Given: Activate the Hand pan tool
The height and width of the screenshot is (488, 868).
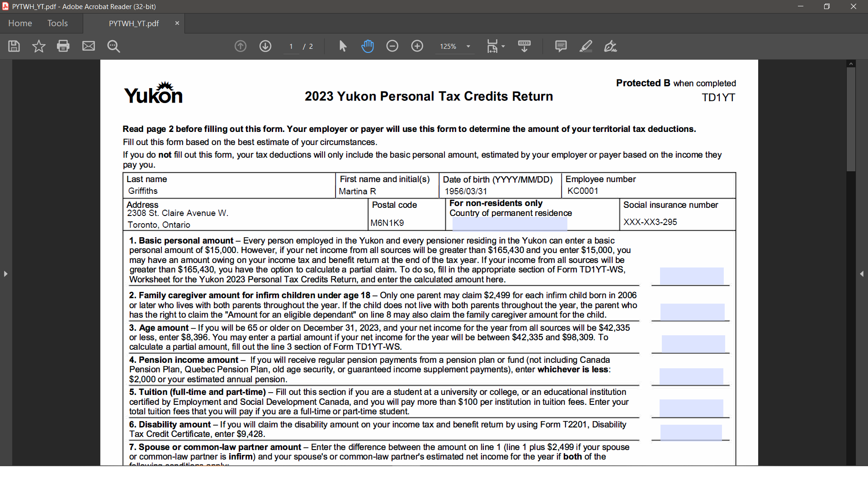Looking at the screenshot, I should [x=368, y=46].
